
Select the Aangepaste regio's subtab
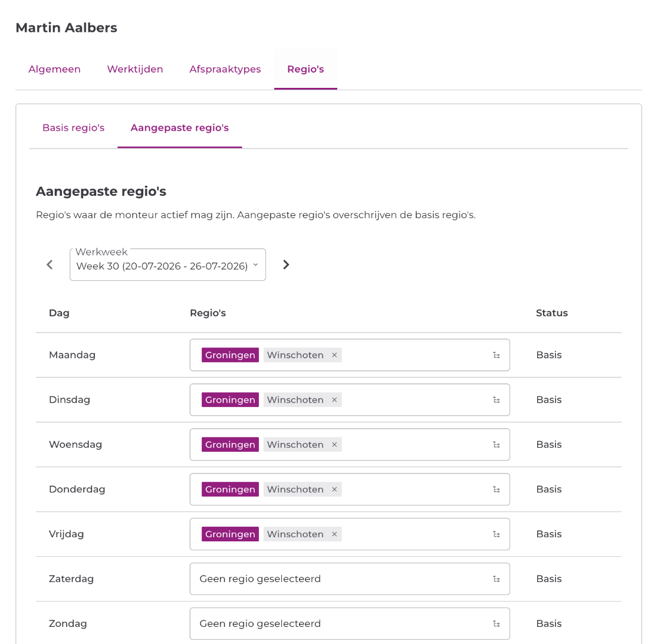click(180, 127)
